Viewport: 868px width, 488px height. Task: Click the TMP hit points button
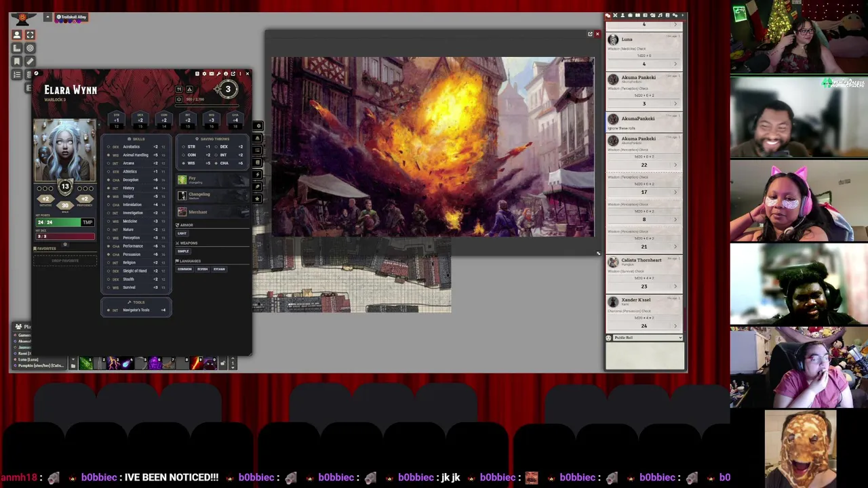point(87,222)
